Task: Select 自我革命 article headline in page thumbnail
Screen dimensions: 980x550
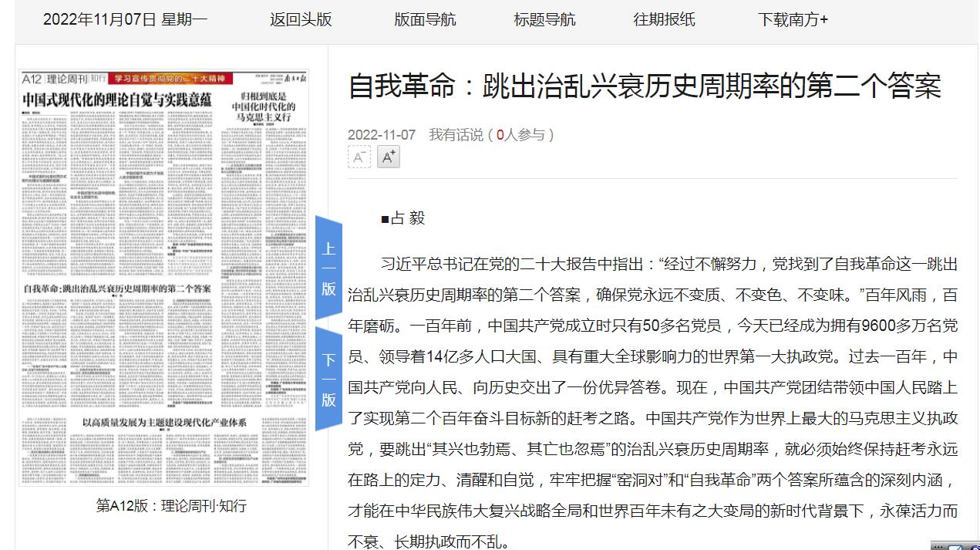Action: click(x=117, y=288)
